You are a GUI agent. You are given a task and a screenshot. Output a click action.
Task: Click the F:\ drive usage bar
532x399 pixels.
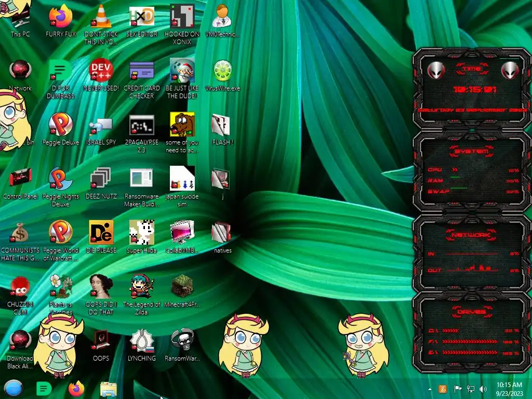pos(470,342)
